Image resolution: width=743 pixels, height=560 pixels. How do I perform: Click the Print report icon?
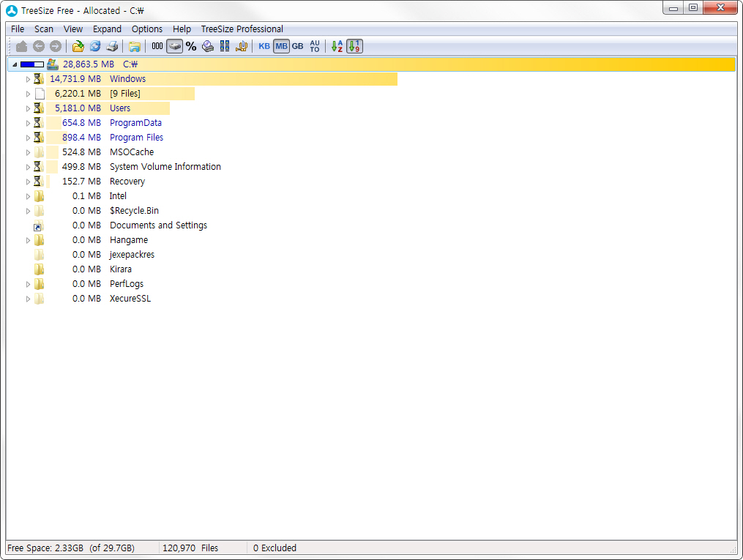(112, 46)
